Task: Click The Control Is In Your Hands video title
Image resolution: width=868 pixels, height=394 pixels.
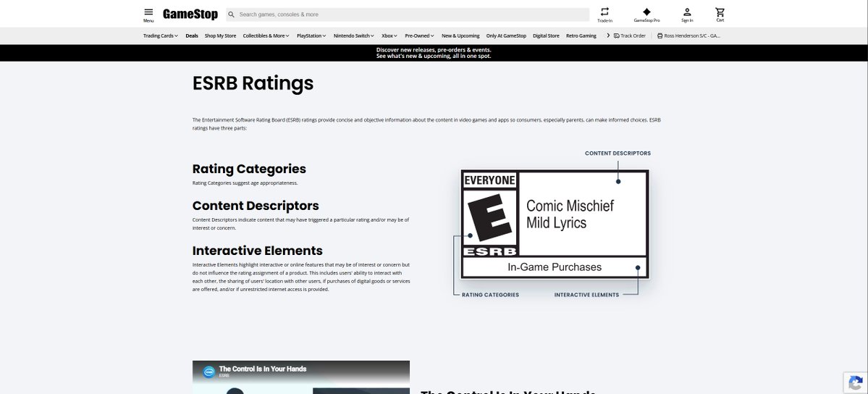Action: pos(262,369)
